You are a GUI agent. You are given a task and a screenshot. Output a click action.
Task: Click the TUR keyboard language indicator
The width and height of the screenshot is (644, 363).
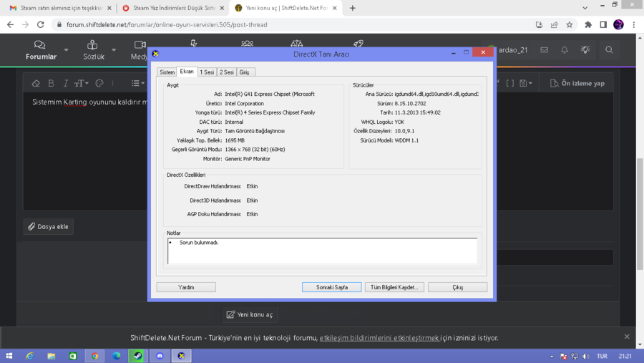coord(602,357)
